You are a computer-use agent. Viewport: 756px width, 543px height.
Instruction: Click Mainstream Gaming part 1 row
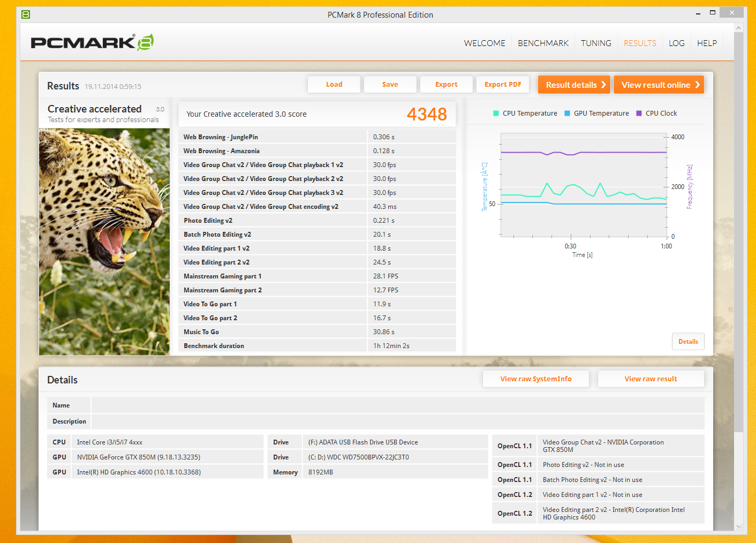tap(317, 276)
